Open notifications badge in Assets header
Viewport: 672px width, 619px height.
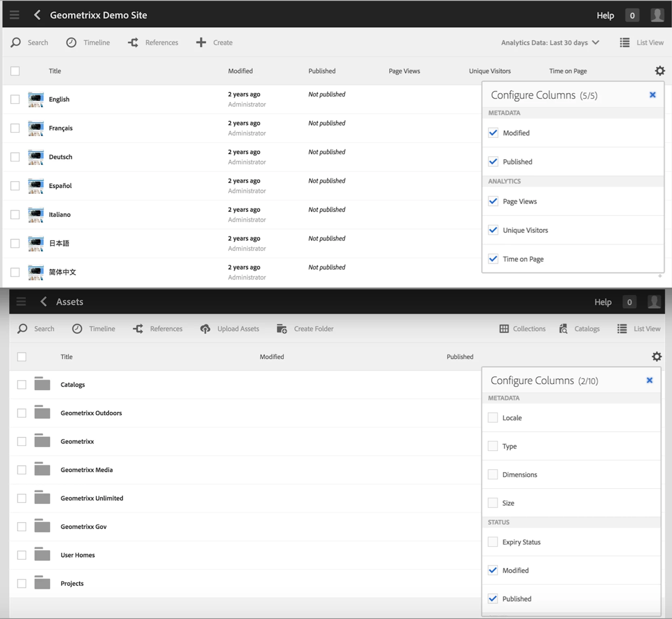629,302
